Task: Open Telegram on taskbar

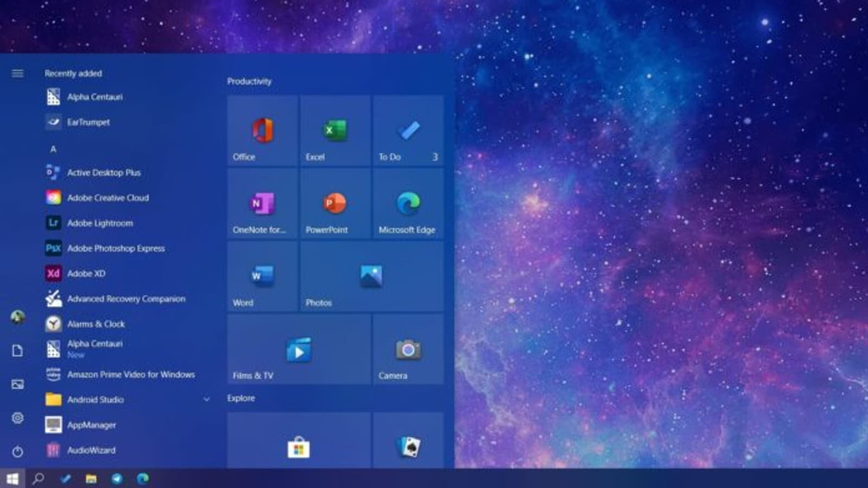Action: (117, 478)
